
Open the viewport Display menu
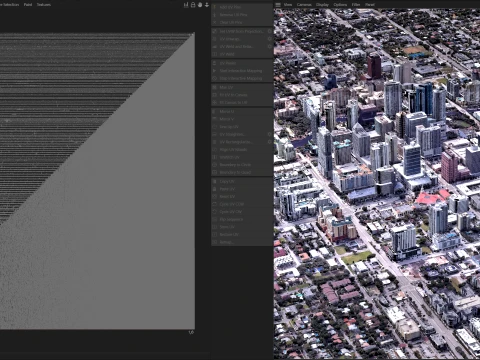click(x=322, y=5)
